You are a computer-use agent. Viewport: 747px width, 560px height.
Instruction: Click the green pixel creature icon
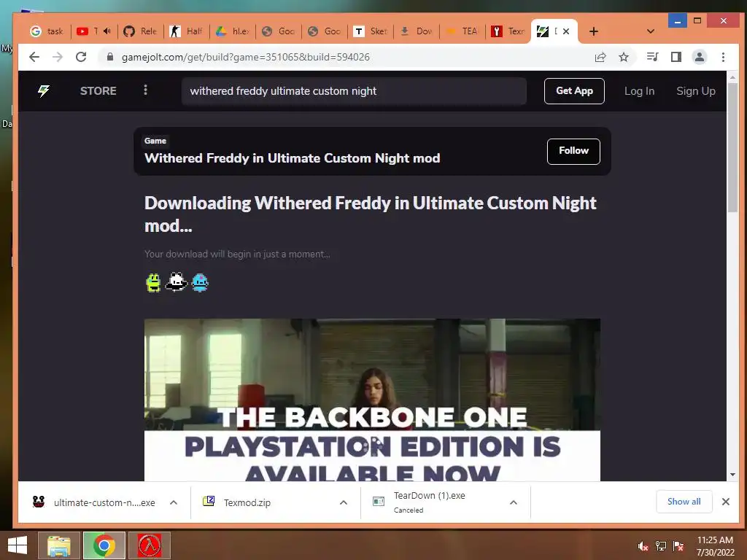point(153,282)
